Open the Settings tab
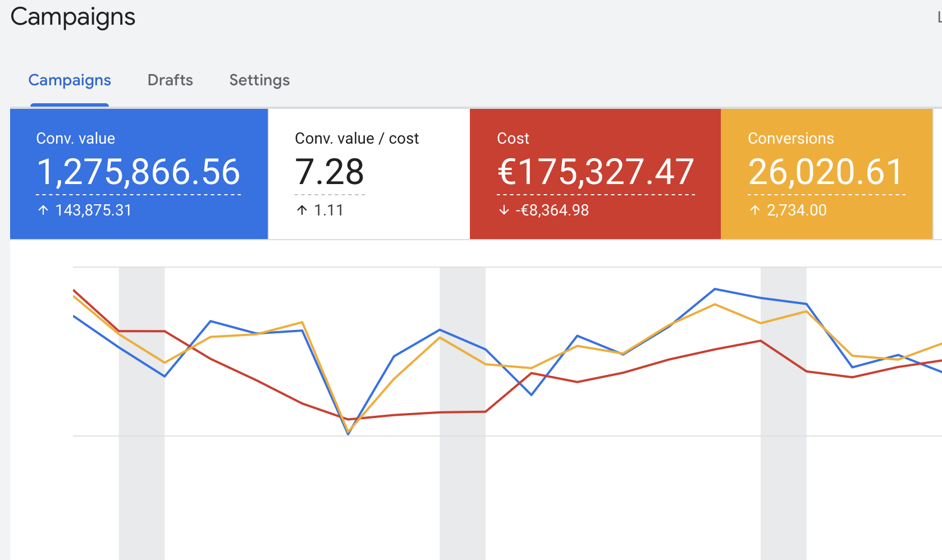Image resolution: width=942 pixels, height=560 pixels. click(x=259, y=80)
